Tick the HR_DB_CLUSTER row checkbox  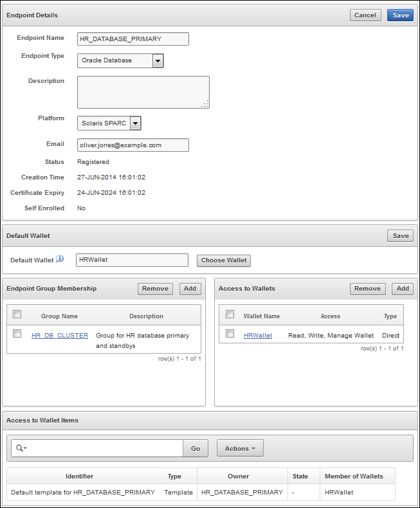tap(17, 333)
